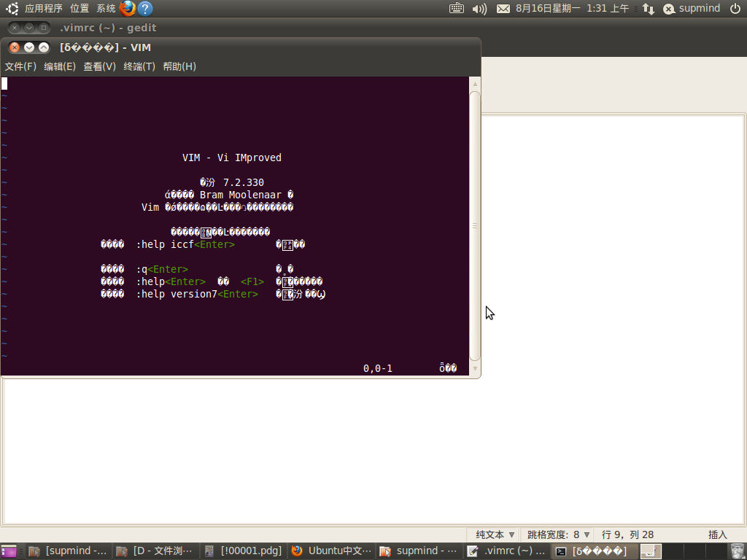Switch to 'Ubuntu中文...' Firefox taskbar window

point(332,551)
